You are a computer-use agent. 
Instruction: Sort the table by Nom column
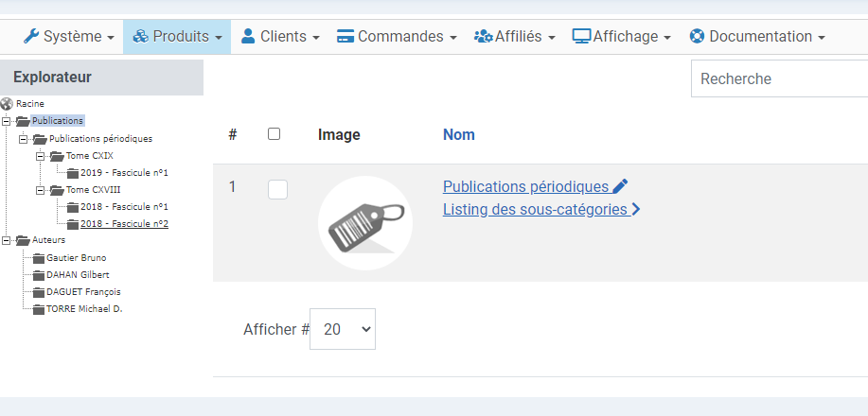[x=458, y=134]
